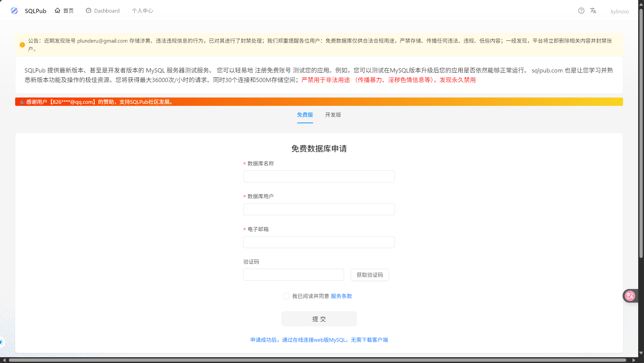Click the pink floating translate widget

(630, 296)
